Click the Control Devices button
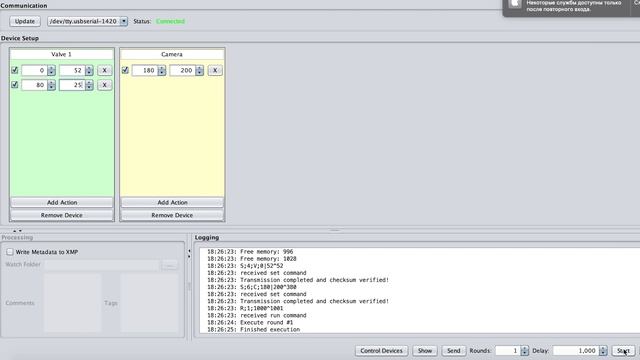 382,351
